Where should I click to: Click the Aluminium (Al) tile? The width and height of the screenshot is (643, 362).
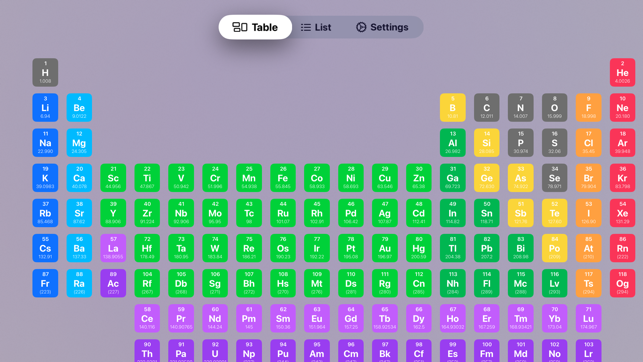click(452, 143)
